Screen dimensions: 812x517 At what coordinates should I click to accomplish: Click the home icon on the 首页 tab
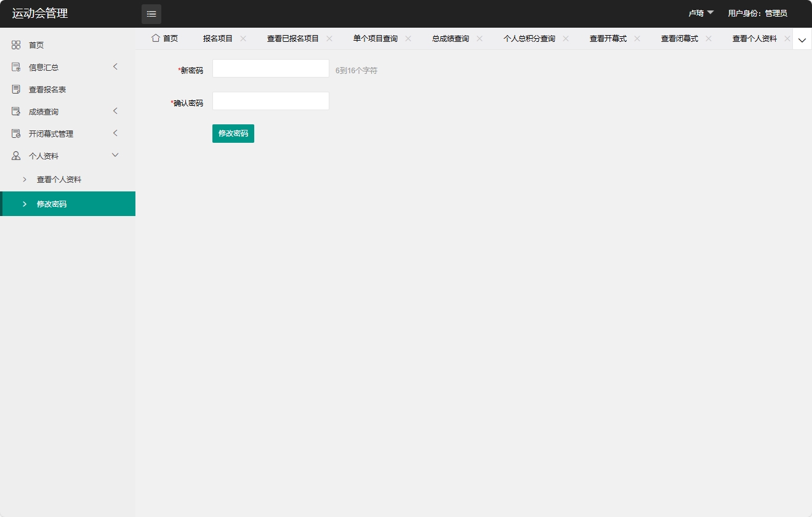(x=155, y=38)
